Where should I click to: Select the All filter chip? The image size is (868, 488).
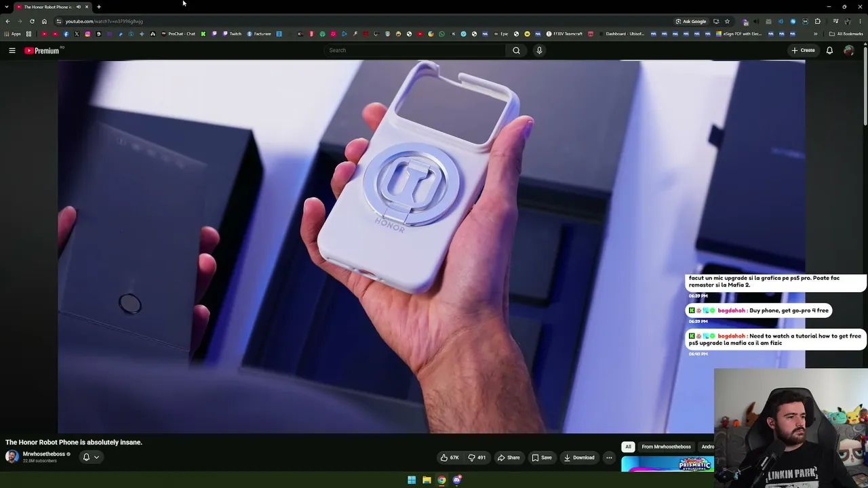click(x=628, y=447)
